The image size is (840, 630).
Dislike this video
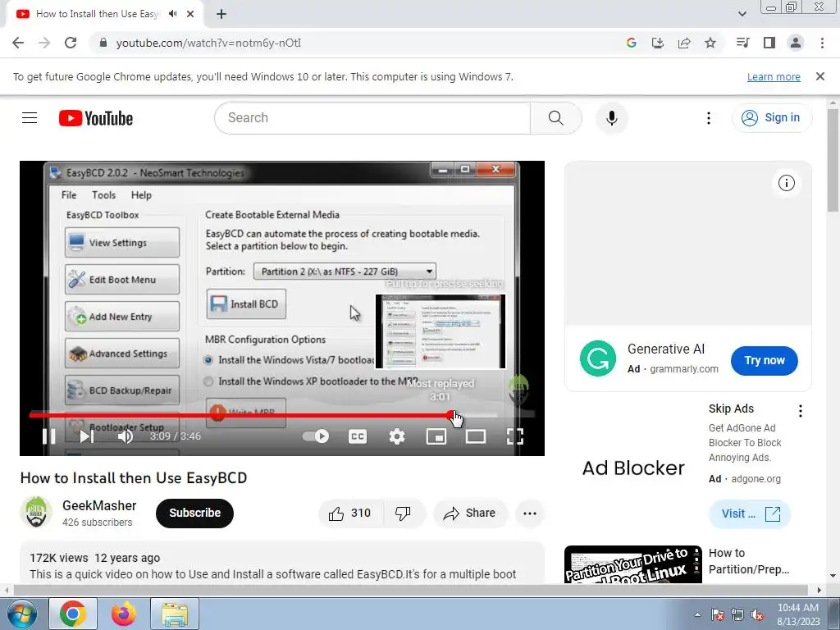404,514
